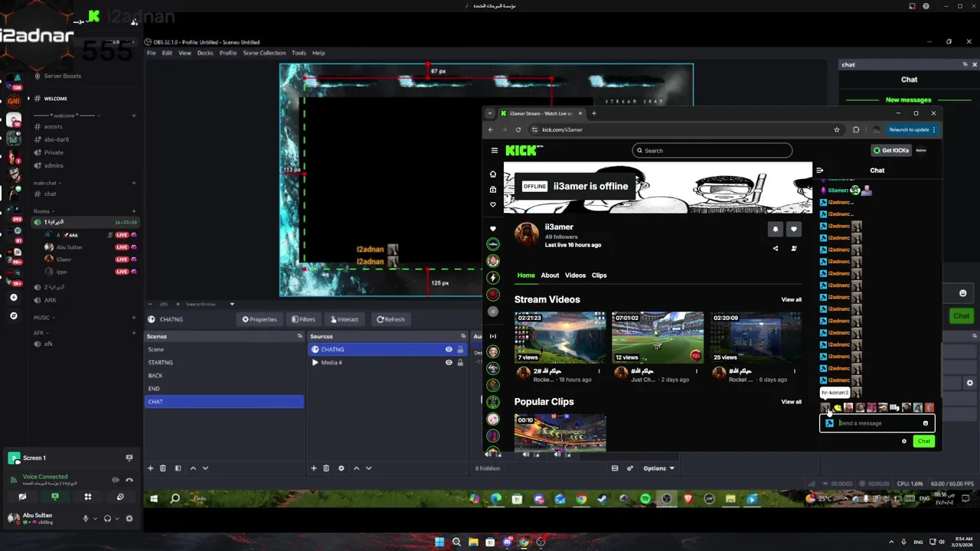Follow ii3amer with the heart button
Image resolution: width=980 pixels, height=551 pixels.
pos(794,229)
